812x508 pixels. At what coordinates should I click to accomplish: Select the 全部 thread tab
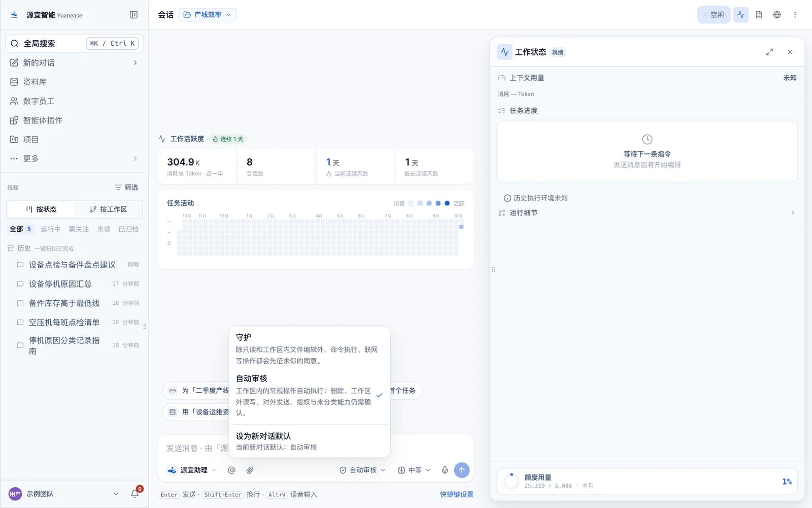[20, 229]
